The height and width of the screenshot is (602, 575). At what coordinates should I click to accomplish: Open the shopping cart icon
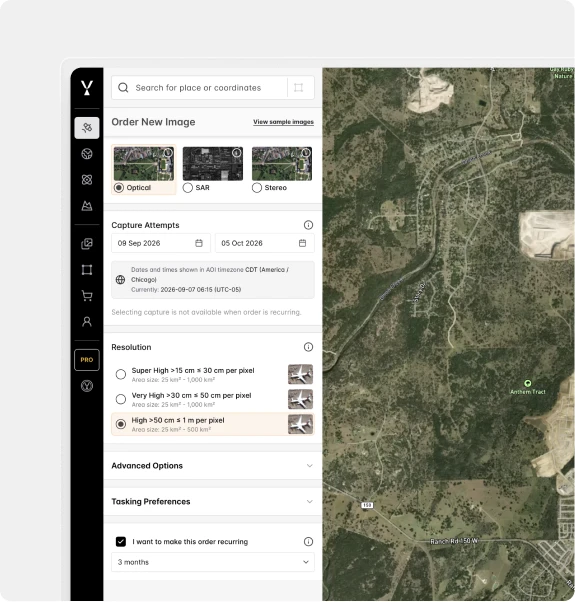tap(87, 296)
